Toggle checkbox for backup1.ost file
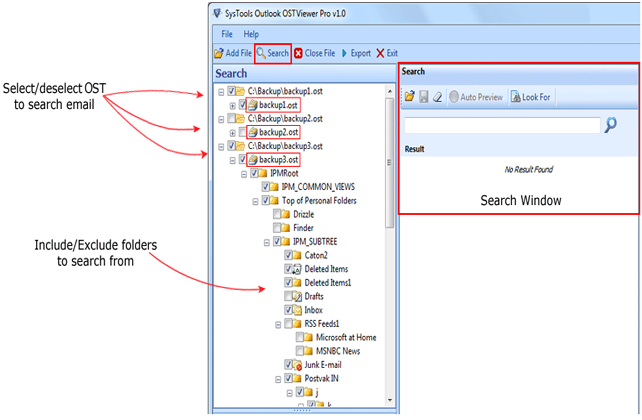 [x=242, y=104]
